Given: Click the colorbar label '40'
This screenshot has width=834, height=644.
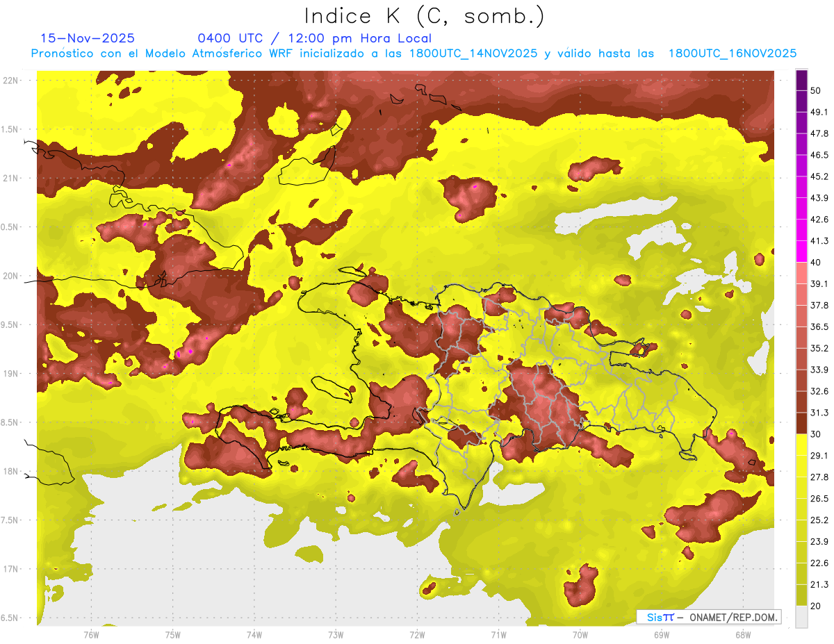Looking at the screenshot, I should pyautogui.click(x=816, y=263).
